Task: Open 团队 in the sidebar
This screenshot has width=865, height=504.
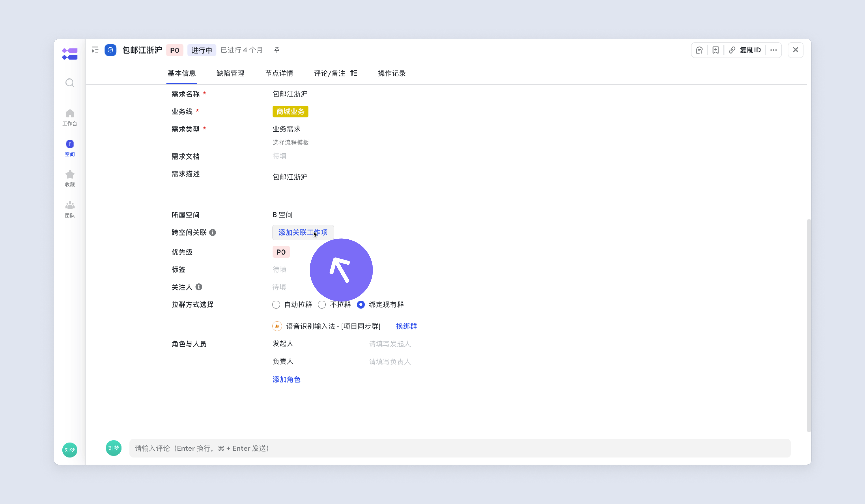Action: coord(70,209)
